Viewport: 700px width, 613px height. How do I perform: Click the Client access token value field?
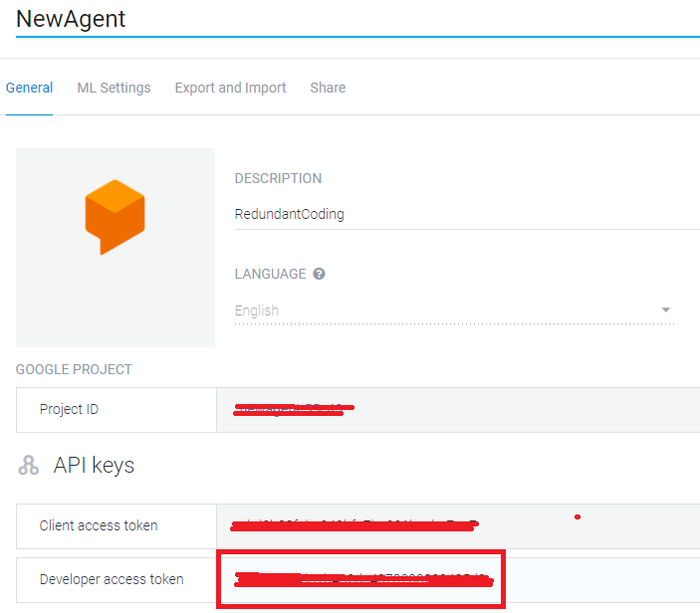pos(458,526)
